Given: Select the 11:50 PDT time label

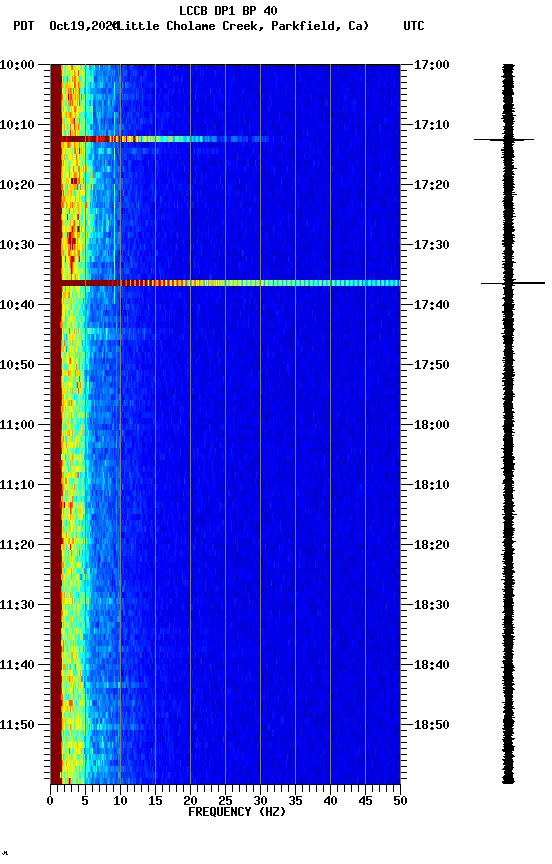Looking at the screenshot, I should (17, 726).
